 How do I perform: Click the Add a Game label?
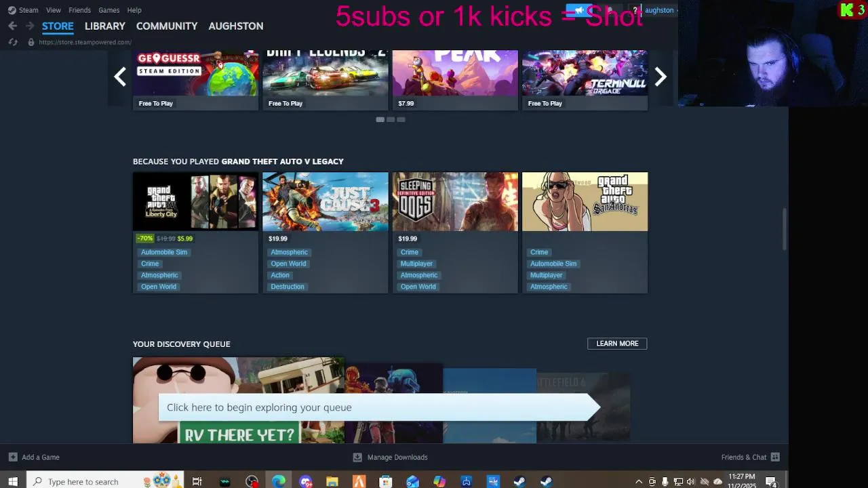pyautogui.click(x=41, y=457)
